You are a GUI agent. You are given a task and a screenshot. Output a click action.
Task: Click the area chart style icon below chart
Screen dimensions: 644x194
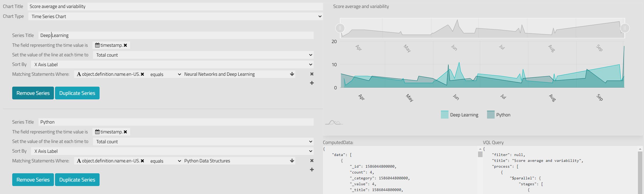[334, 123]
